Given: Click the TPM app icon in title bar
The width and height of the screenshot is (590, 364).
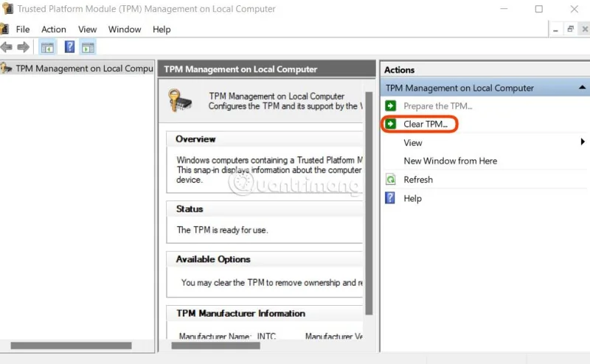Looking at the screenshot, I should 8,8.
